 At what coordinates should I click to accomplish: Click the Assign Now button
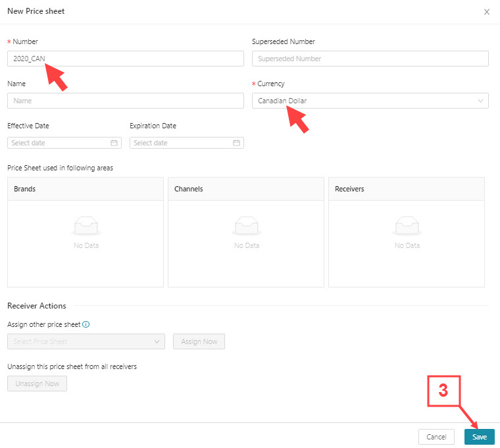pos(199,341)
